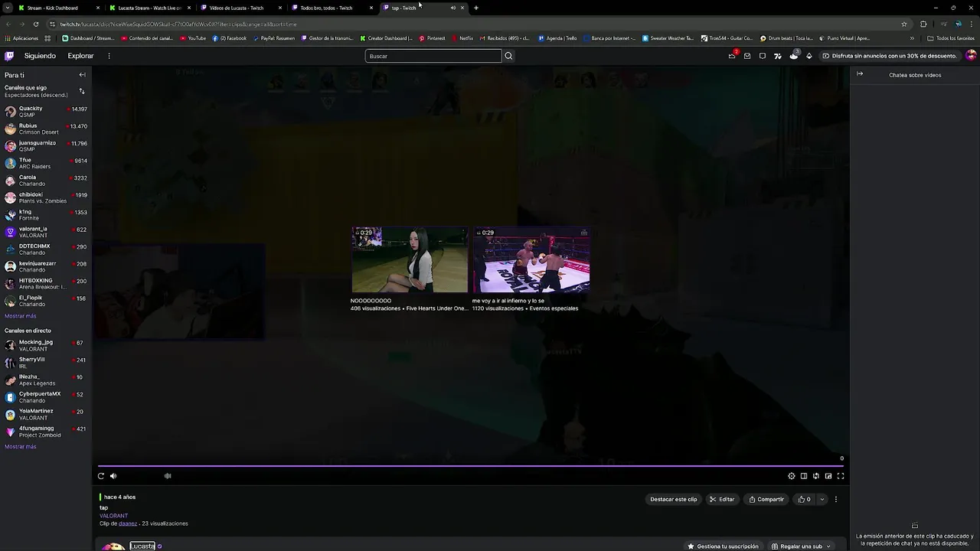
Task: Open YolaMartinez live channel
Action: pos(46,414)
